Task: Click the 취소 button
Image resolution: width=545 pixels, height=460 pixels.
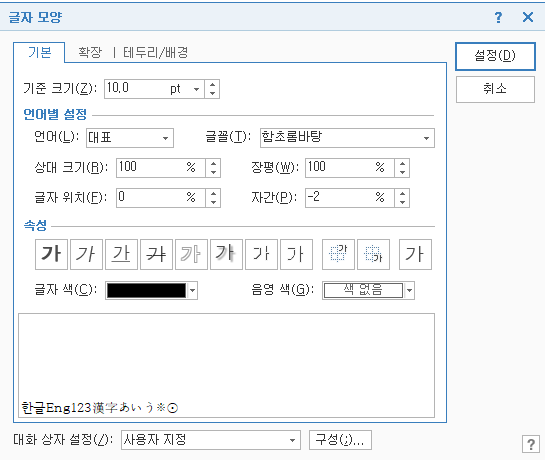Action: [x=495, y=89]
